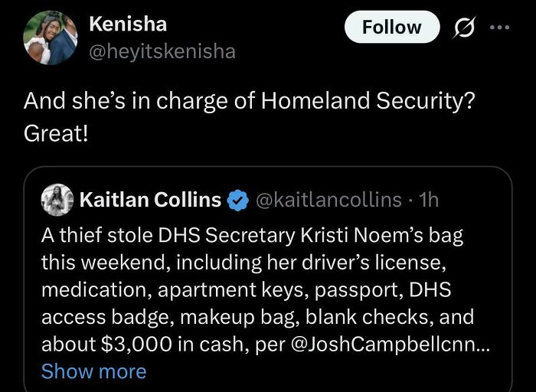Click the blue verified checkmark badge

click(x=238, y=201)
